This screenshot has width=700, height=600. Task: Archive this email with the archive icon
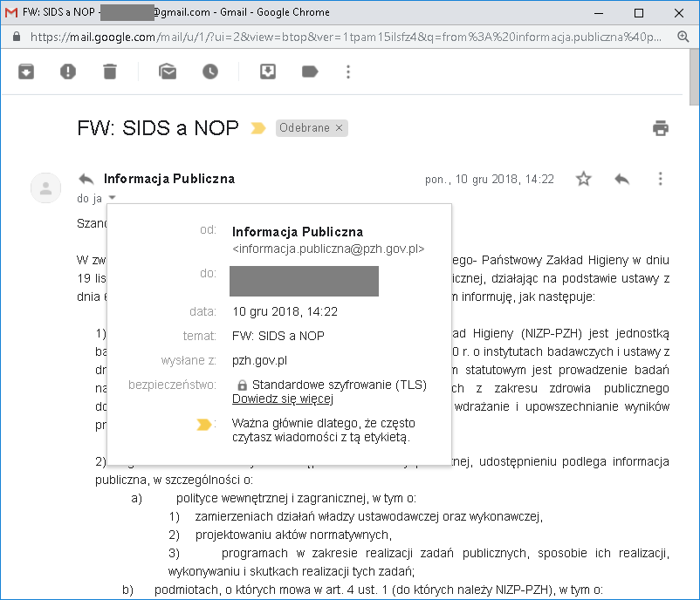pos(26,72)
